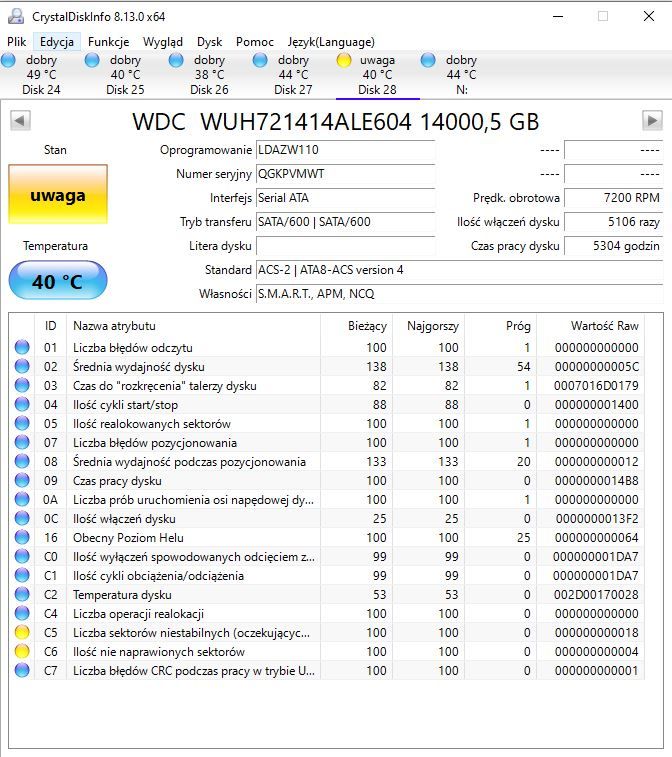Open the Język(Language) menu
672x757 pixels.
331,42
